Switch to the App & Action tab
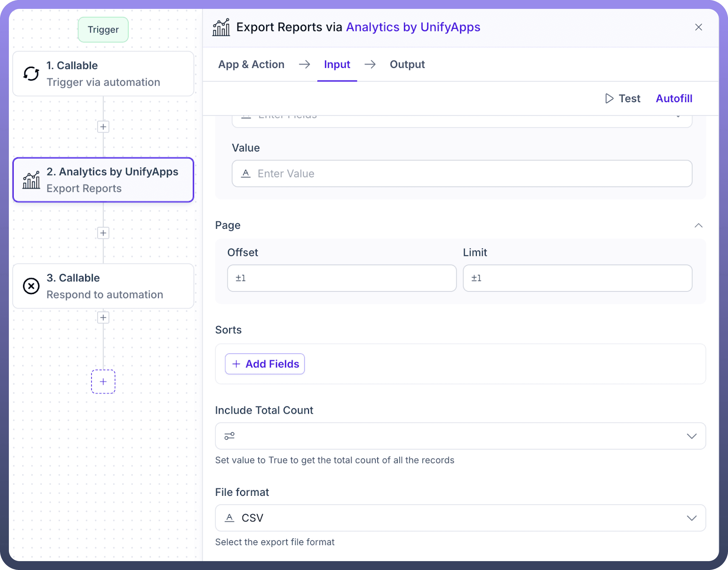This screenshot has height=570, width=728. (x=251, y=64)
